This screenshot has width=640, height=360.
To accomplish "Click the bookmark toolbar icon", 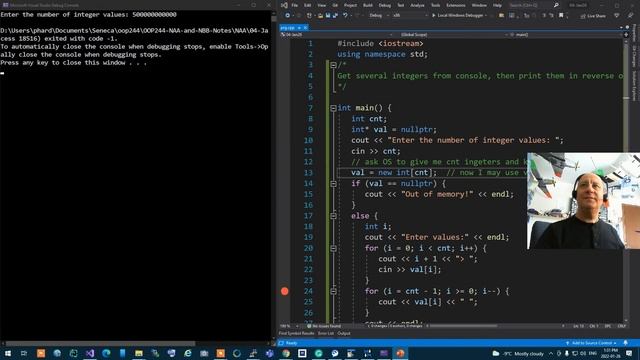I will (x=561, y=16).
